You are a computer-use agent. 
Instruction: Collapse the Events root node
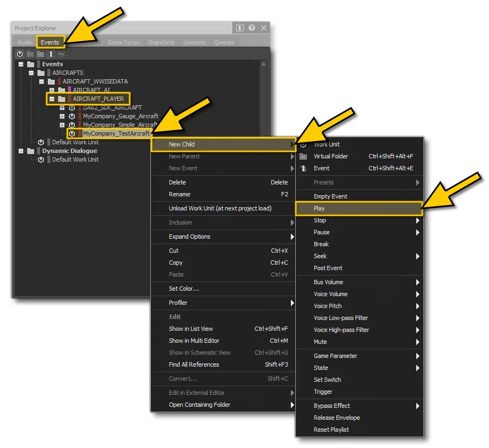21,64
